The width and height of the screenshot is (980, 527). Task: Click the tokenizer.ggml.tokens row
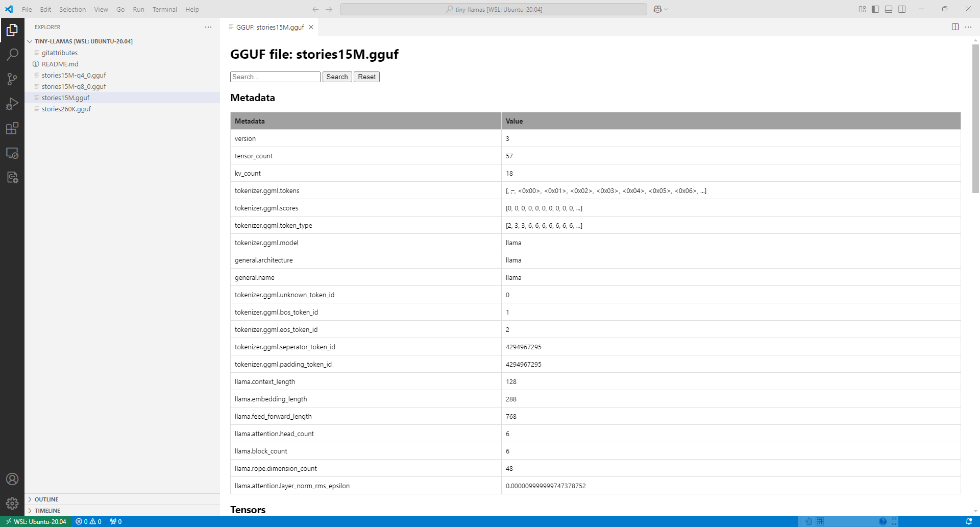coord(595,190)
